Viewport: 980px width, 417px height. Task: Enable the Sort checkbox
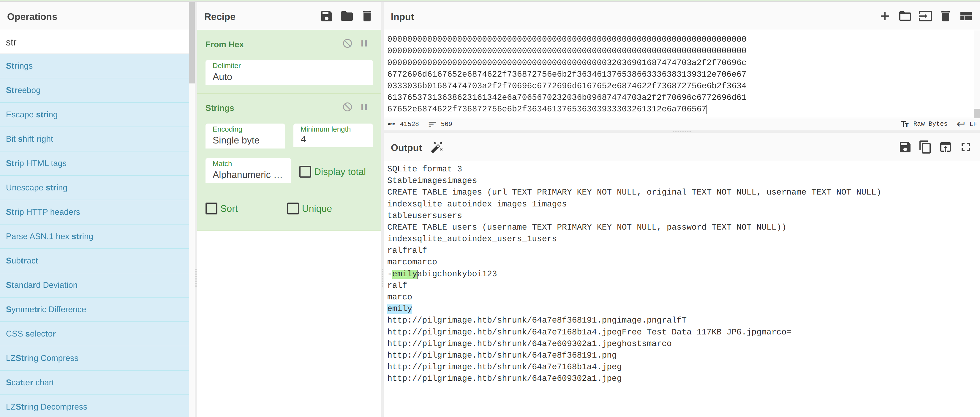click(x=211, y=208)
